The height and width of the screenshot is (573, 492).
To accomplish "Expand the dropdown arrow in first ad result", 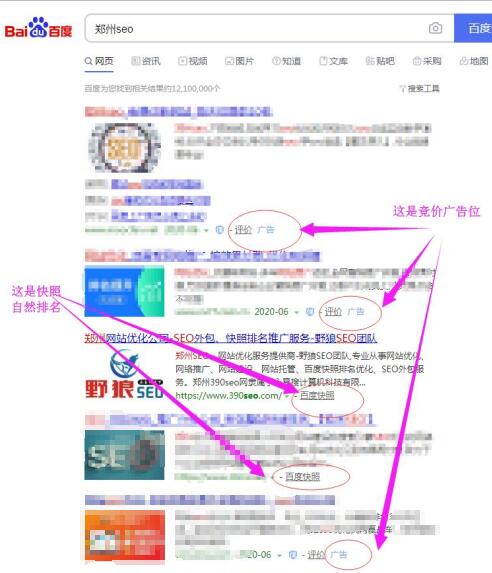I will tap(206, 230).
